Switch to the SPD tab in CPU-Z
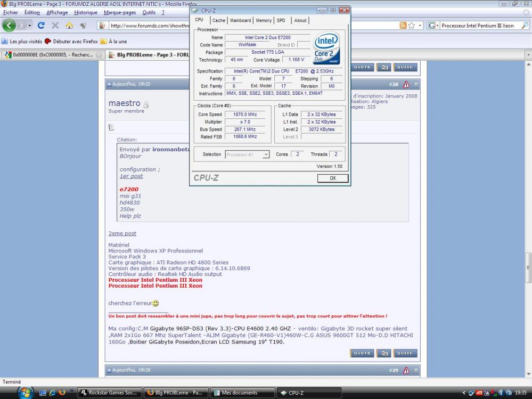The height and width of the screenshot is (399, 532). click(281, 20)
